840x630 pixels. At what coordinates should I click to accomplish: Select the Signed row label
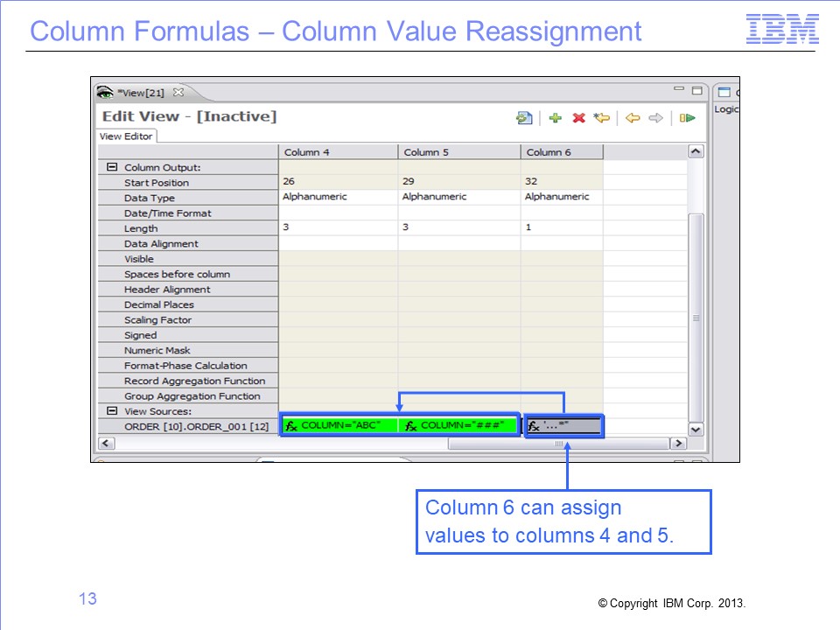(140, 335)
